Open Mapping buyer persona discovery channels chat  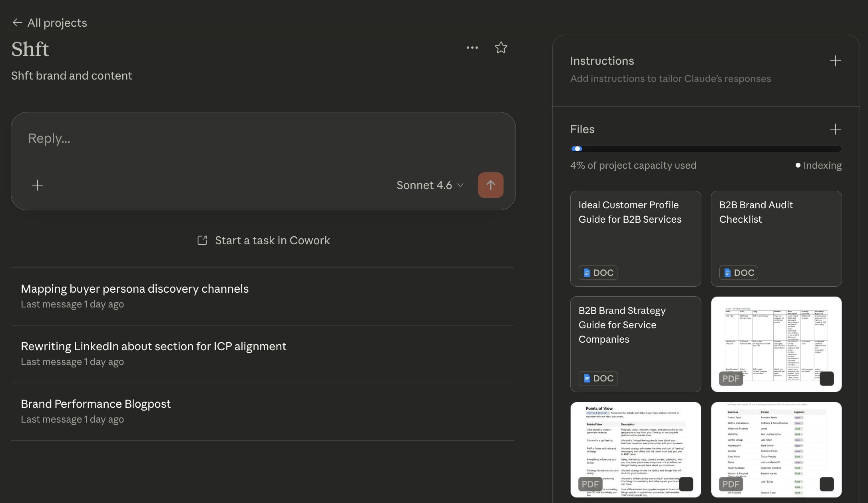[135, 289]
